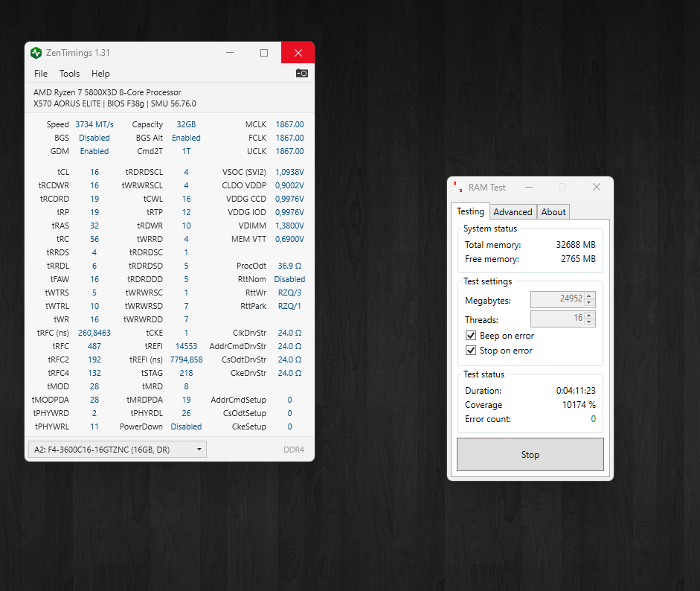The height and width of the screenshot is (591, 700).
Task: Click the ClkDrvStr value 24.0 Ω
Action: coord(289,333)
